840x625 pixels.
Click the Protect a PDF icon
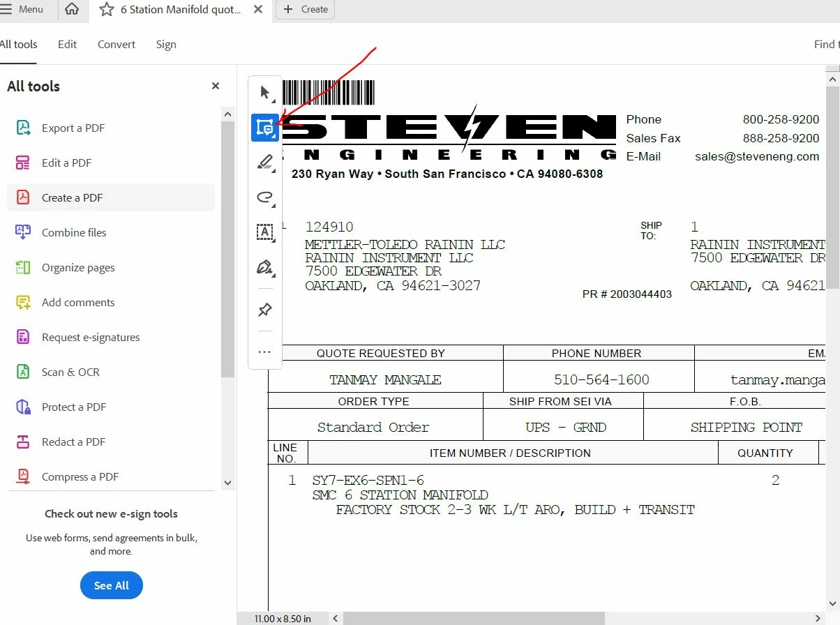point(23,407)
